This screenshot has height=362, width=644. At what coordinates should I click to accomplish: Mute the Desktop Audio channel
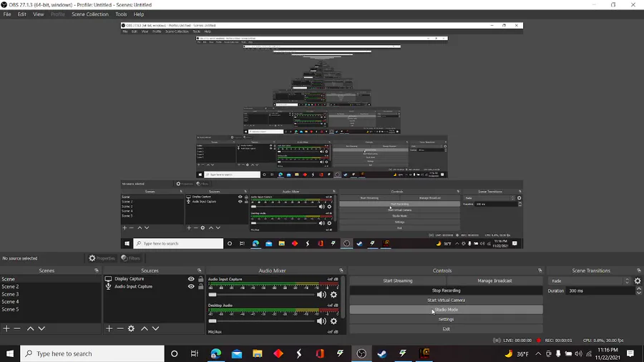(321, 321)
